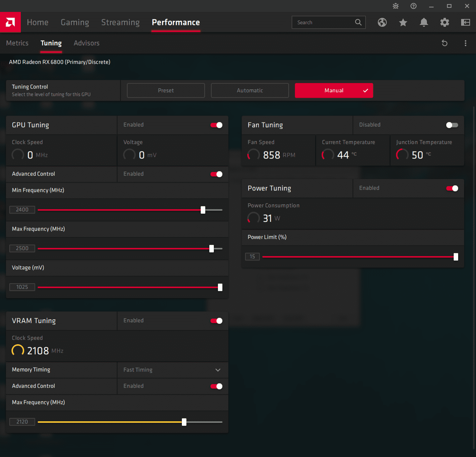Select the Tuning sub-tab

51,43
